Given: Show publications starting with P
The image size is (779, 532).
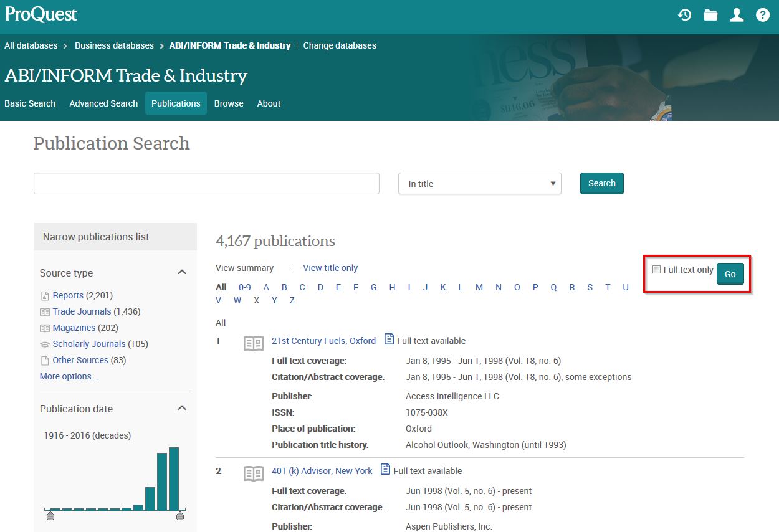Looking at the screenshot, I should (x=535, y=287).
